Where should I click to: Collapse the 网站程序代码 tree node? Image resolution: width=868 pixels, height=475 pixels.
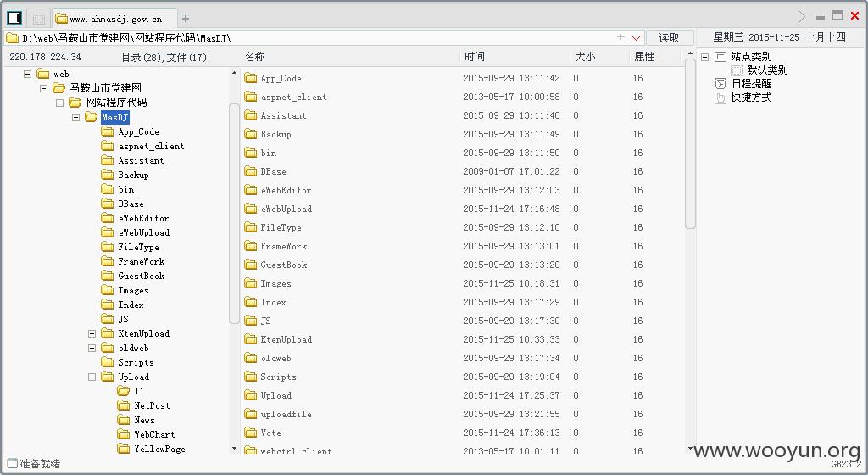coord(59,103)
